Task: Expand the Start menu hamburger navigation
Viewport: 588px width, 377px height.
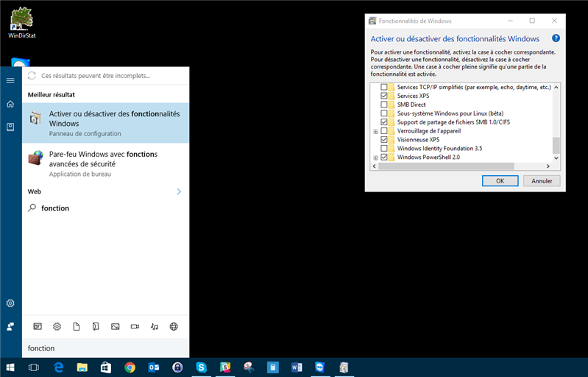Action: click(x=10, y=81)
